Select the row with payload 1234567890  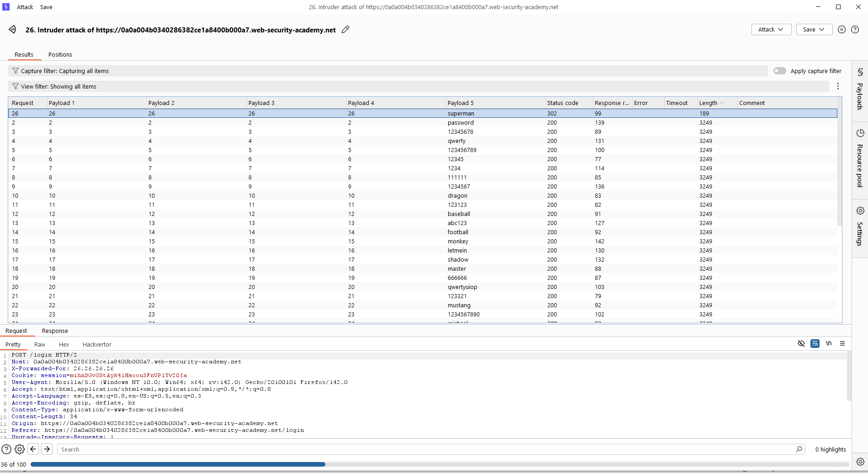pos(423,314)
